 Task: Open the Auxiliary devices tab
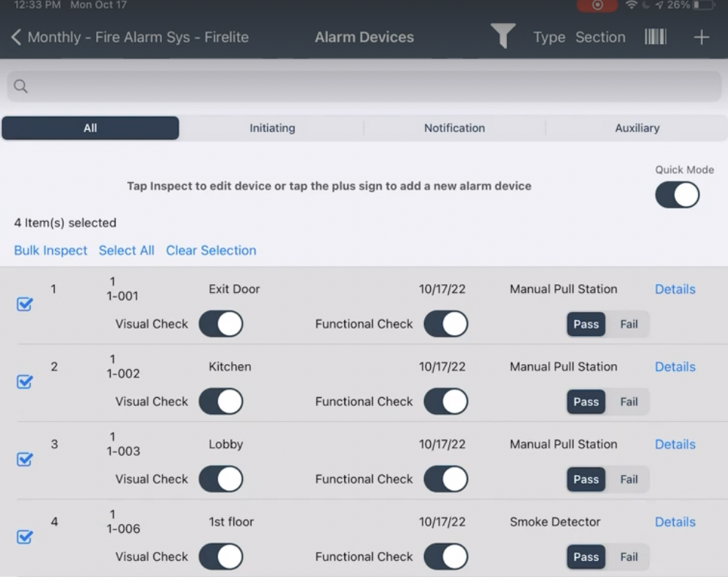[x=637, y=128]
